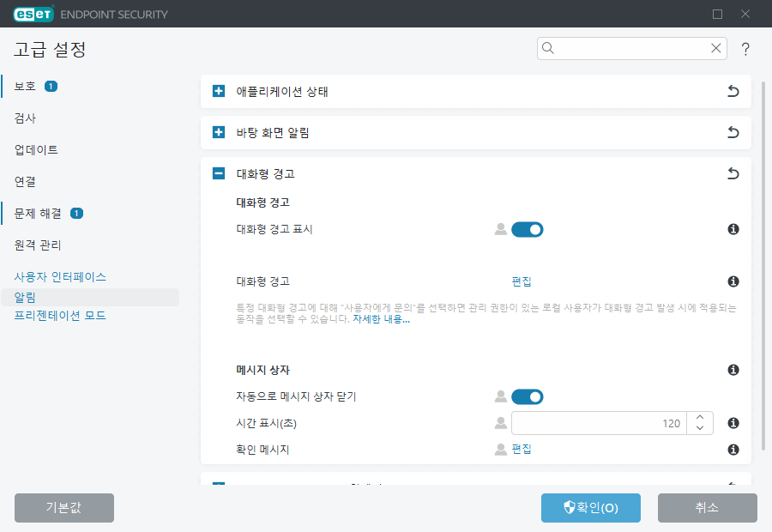
Task: Increase 시간 표시 value with the up stepper
Action: click(x=700, y=418)
